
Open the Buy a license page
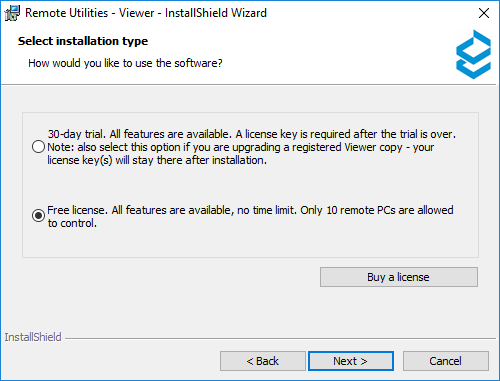coord(399,277)
